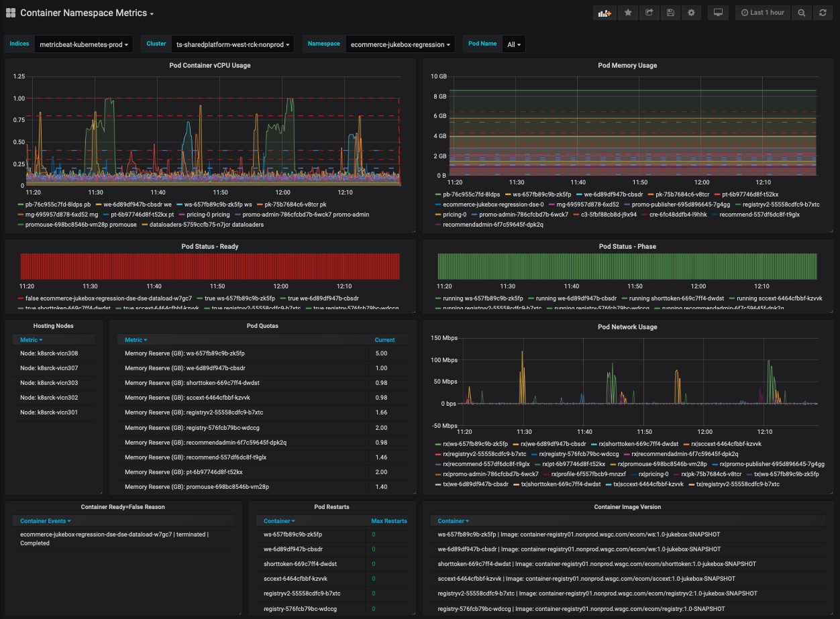Star this dashboard as favorite
The image size is (840, 619).
tap(628, 13)
